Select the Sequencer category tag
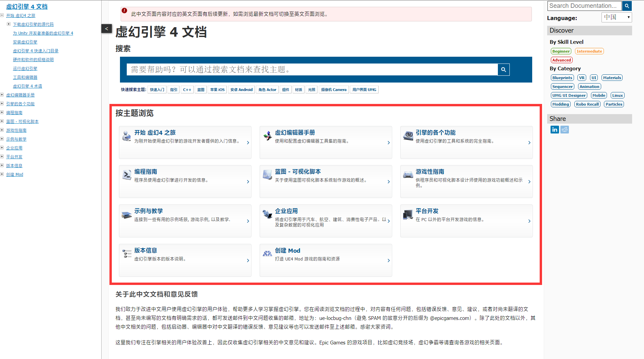The image size is (644, 359). point(562,87)
